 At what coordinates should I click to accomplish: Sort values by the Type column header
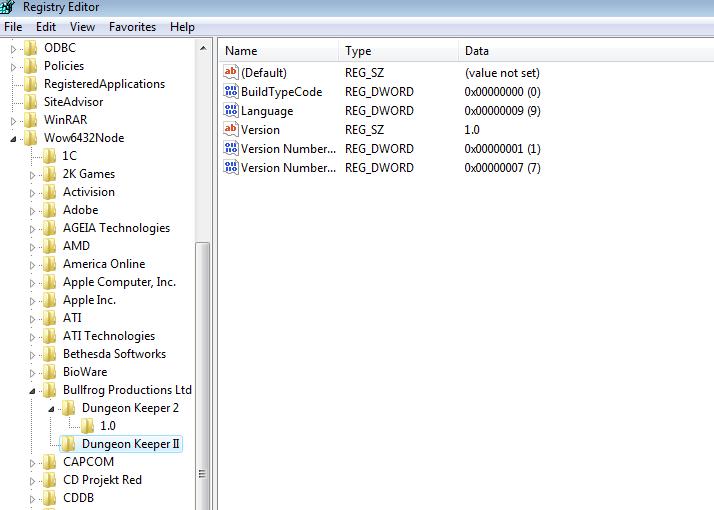click(398, 51)
